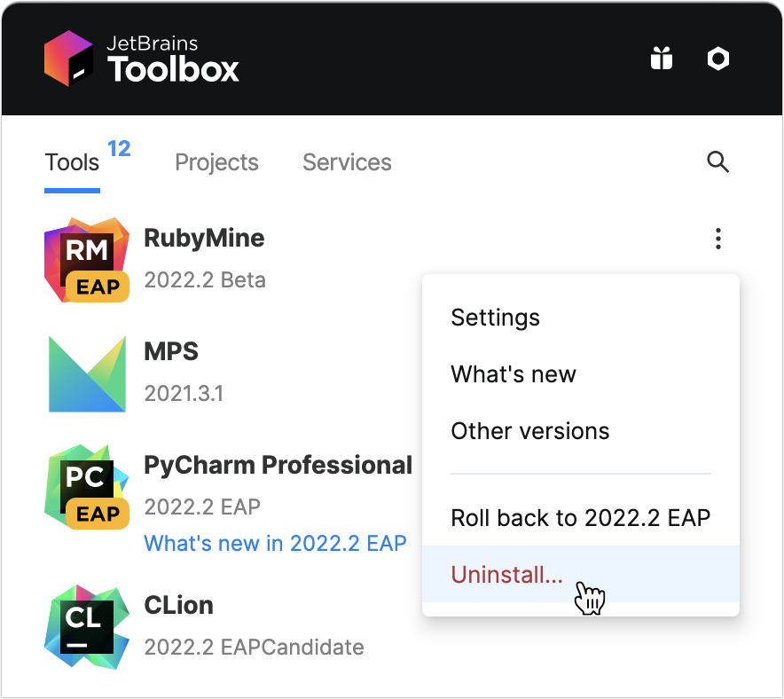Click the RubyMine 2022.2 Beta version label

click(205, 279)
